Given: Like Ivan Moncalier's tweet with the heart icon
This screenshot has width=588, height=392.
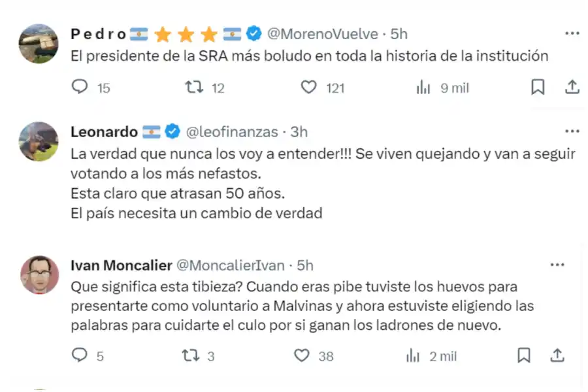Looking at the screenshot, I should (301, 355).
